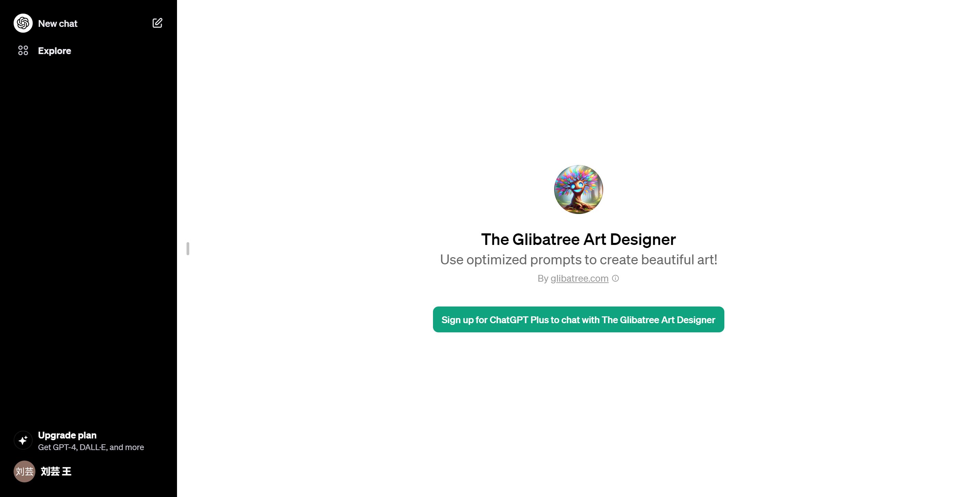The width and height of the screenshot is (980, 497).
Task: Click the compose new chat pencil icon
Action: (157, 23)
